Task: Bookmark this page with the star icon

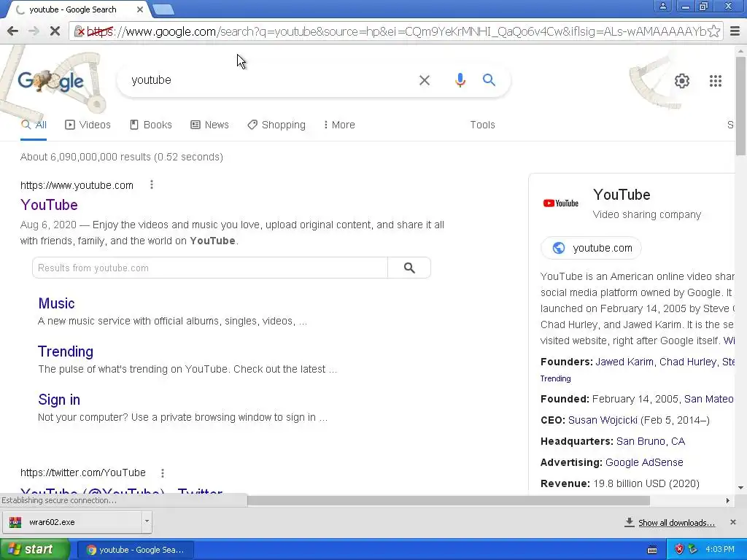Action: click(713, 31)
